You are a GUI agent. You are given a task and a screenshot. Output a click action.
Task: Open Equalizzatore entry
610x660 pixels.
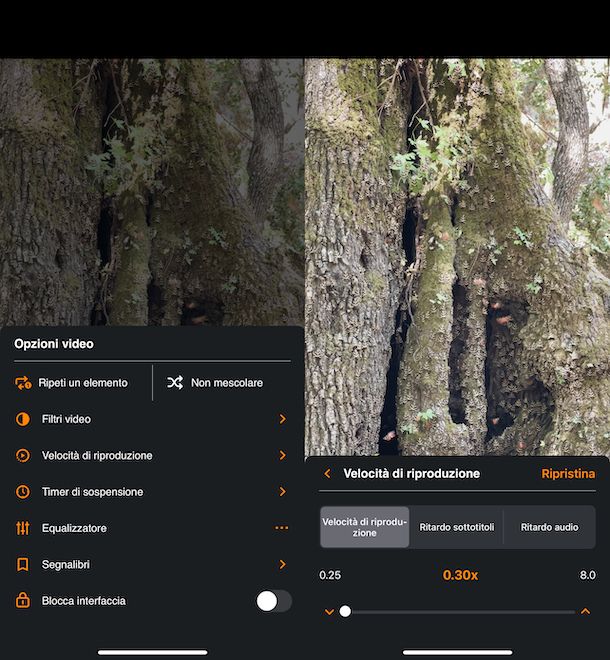tap(152, 528)
